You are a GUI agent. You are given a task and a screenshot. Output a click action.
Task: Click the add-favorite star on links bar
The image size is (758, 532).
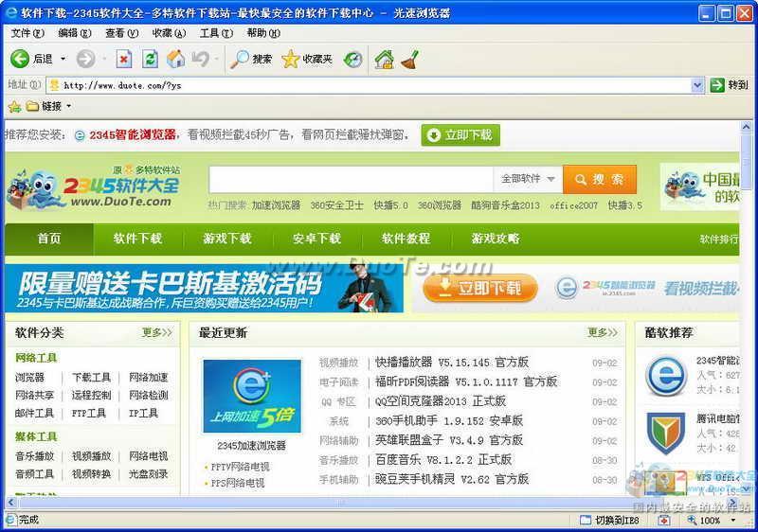[14, 106]
